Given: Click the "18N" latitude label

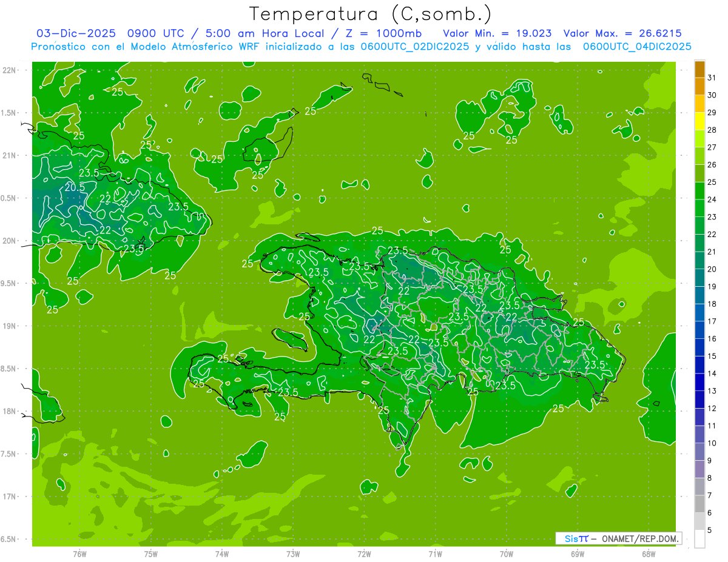Looking at the screenshot, I should tap(9, 412).
